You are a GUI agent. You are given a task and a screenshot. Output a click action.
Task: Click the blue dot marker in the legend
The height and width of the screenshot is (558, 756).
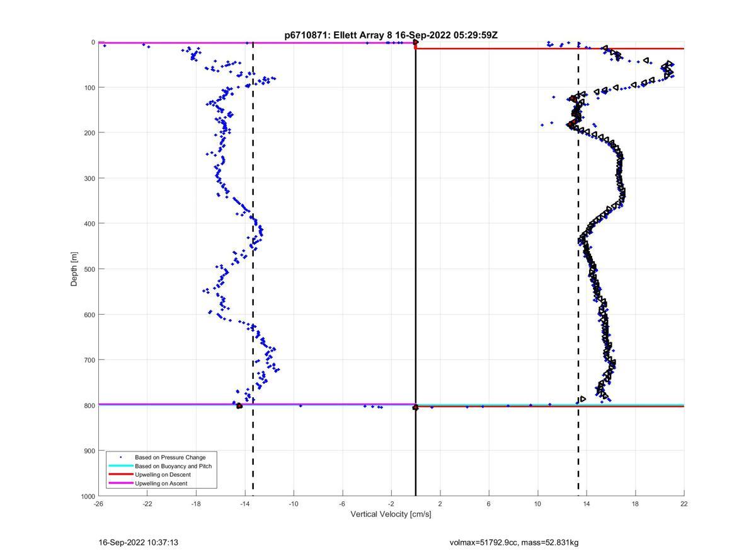click(120, 457)
